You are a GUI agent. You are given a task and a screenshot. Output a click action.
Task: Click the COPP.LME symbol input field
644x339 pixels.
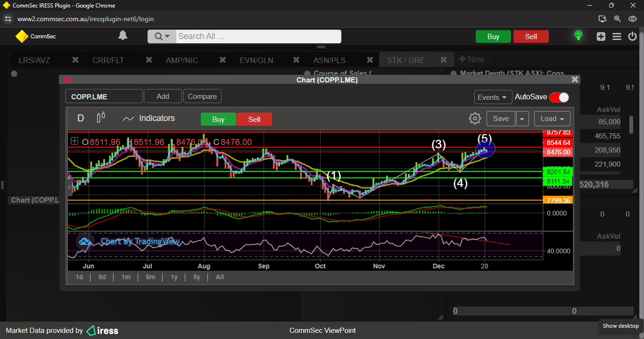[104, 97]
